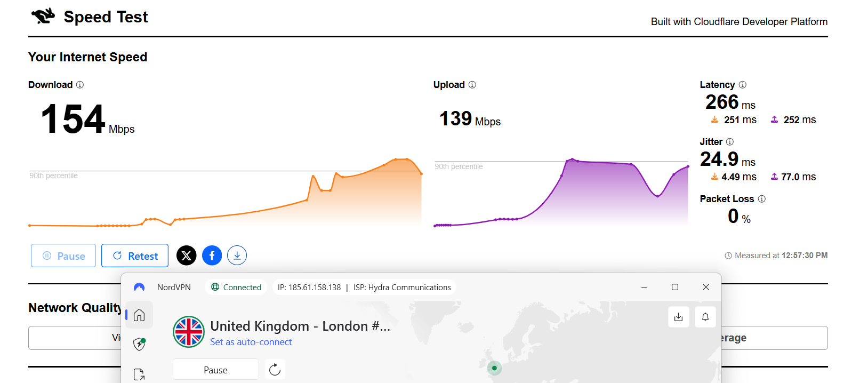Click NordVPN download/update icon

tap(678, 317)
